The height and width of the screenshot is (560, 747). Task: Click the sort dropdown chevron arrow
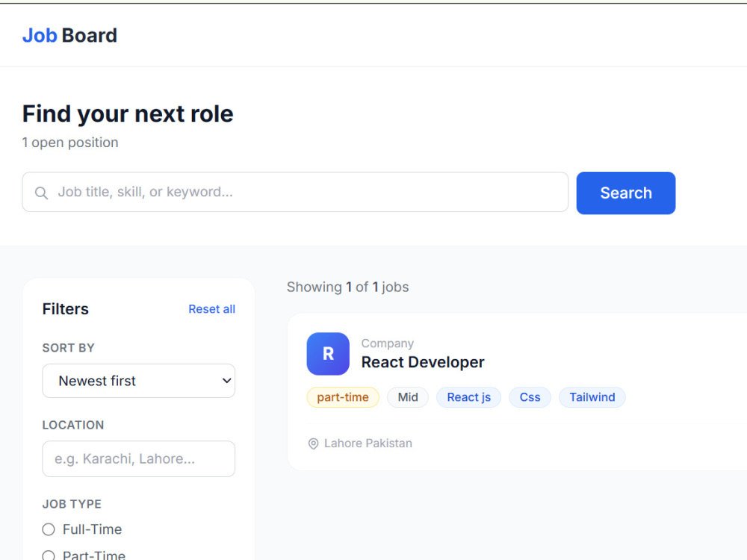tap(227, 381)
